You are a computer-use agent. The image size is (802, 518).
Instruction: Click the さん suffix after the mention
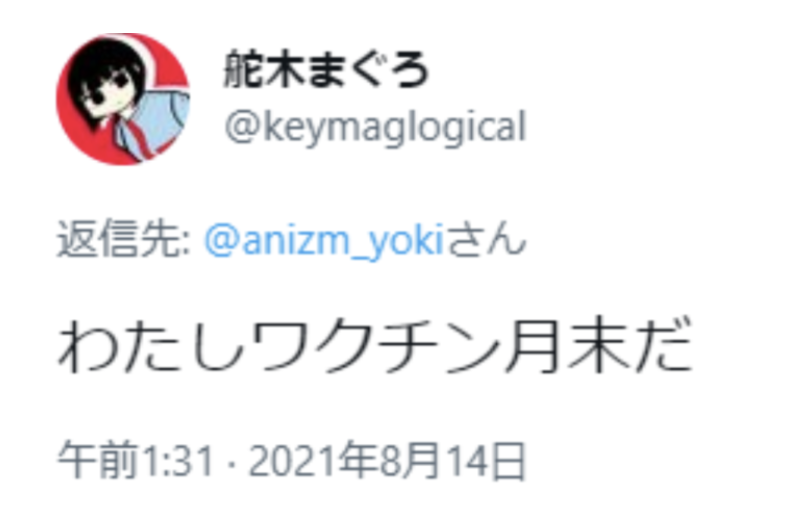tap(486, 239)
